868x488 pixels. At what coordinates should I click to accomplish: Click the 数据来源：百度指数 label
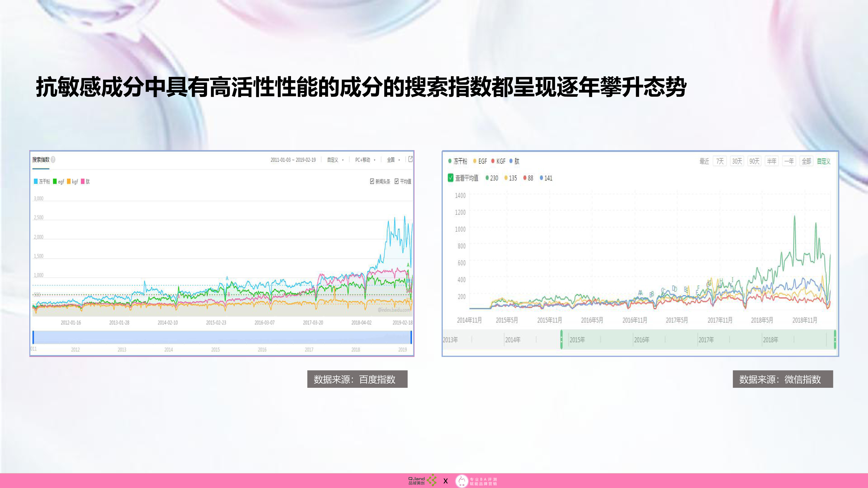tap(357, 379)
